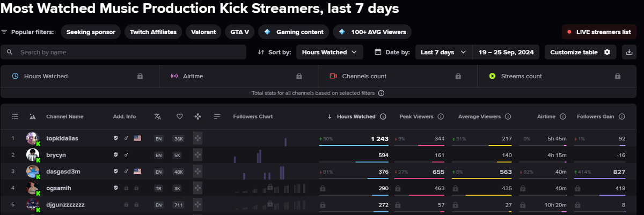This screenshot has height=215, width=644.
Task: Click the lock icon on Hours Watched card
Action: (140, 76)
